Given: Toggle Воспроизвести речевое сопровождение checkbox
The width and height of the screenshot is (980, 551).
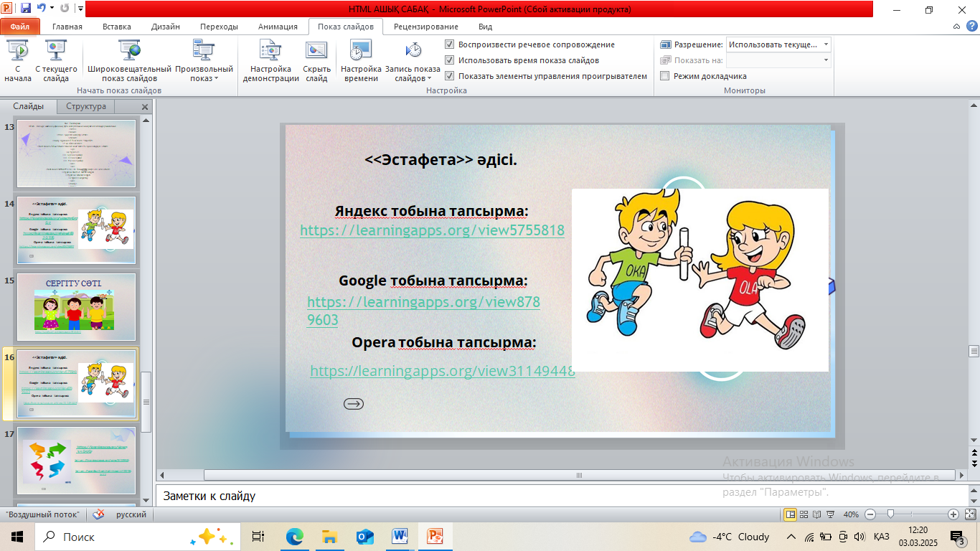Looking at the screenshot, I should click(450, 44).
